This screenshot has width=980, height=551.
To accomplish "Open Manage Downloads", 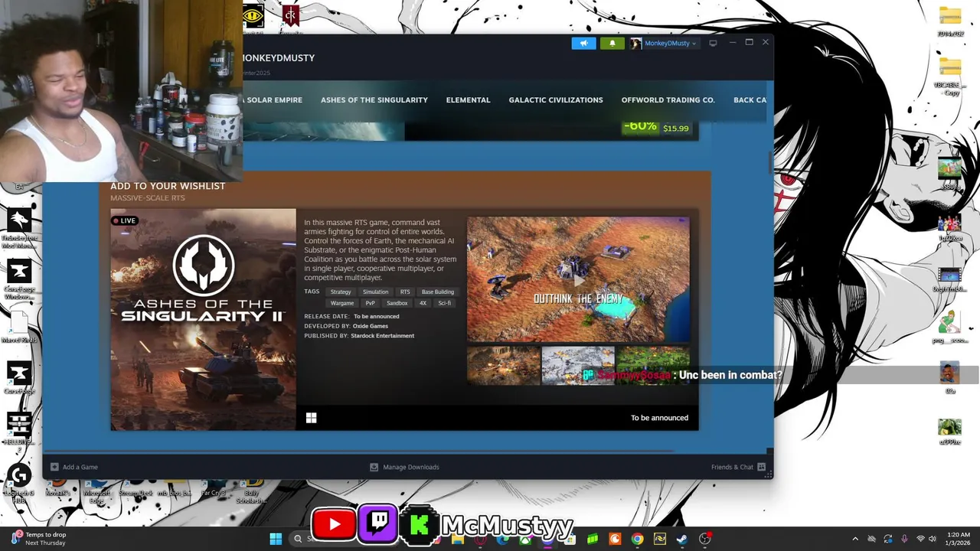I will (404, 467).
